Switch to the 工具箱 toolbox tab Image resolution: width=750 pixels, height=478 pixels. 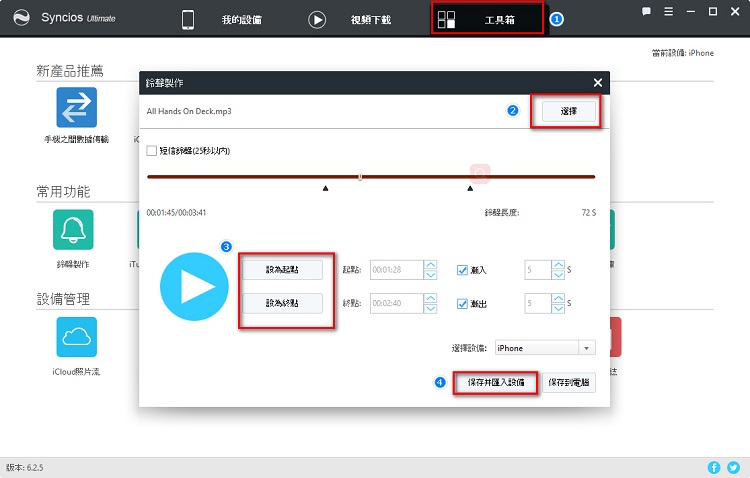click(488, 19)
